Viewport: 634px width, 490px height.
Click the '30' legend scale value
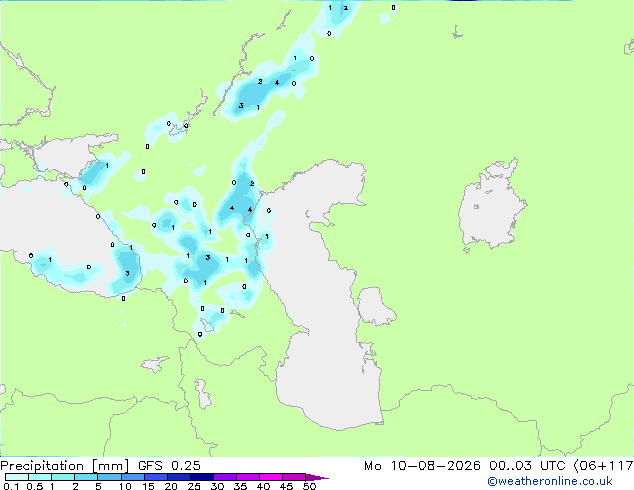(217, 486)
